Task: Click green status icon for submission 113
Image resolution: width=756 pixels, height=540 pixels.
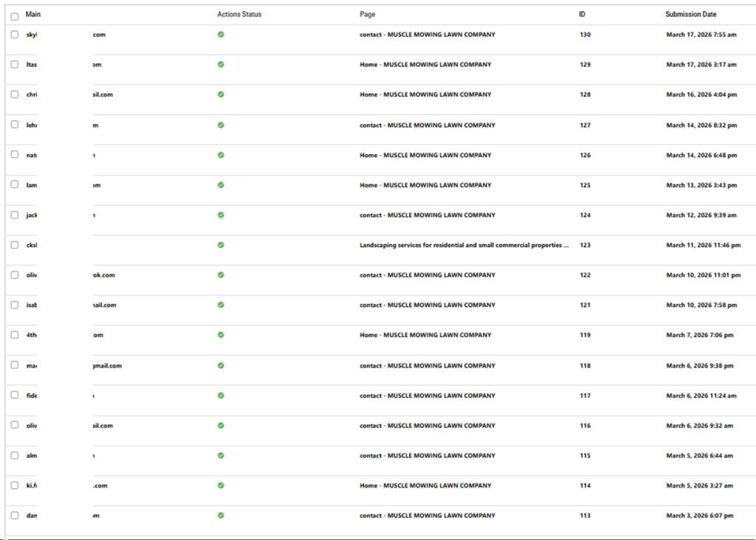Action: (x=221, y=516)
